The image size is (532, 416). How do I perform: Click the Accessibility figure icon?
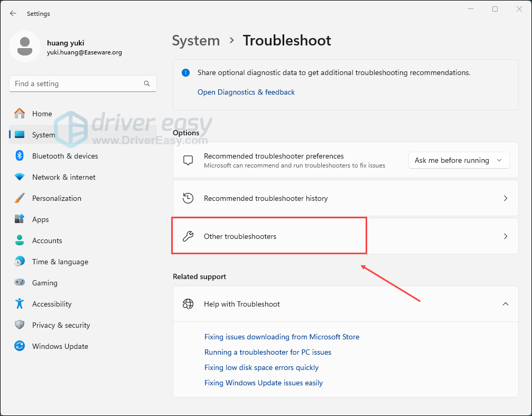click(20, 304)
